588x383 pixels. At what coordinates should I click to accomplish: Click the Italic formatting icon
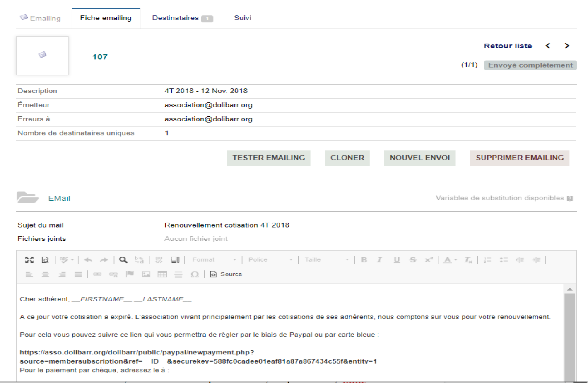[379, 260]
